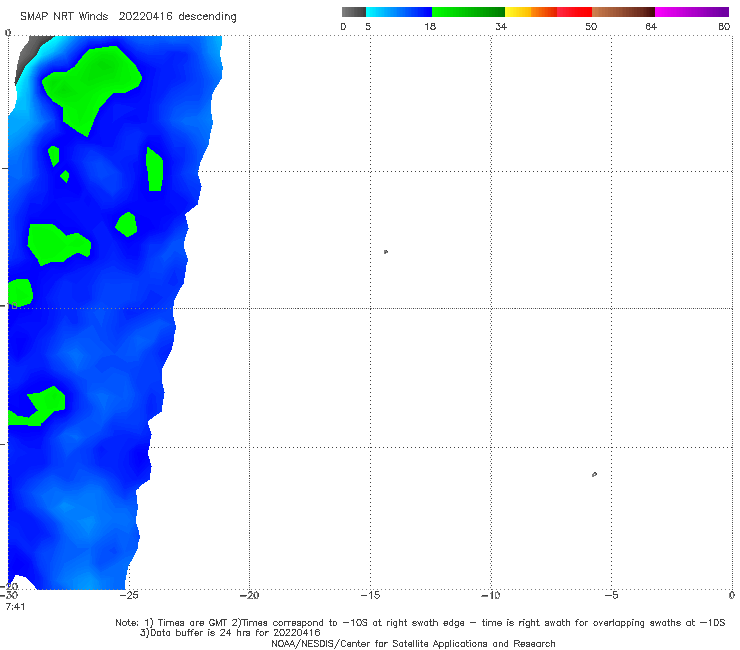Click the '20220416' date in the title
Viewport: 740px width, 650px height.
145,17
